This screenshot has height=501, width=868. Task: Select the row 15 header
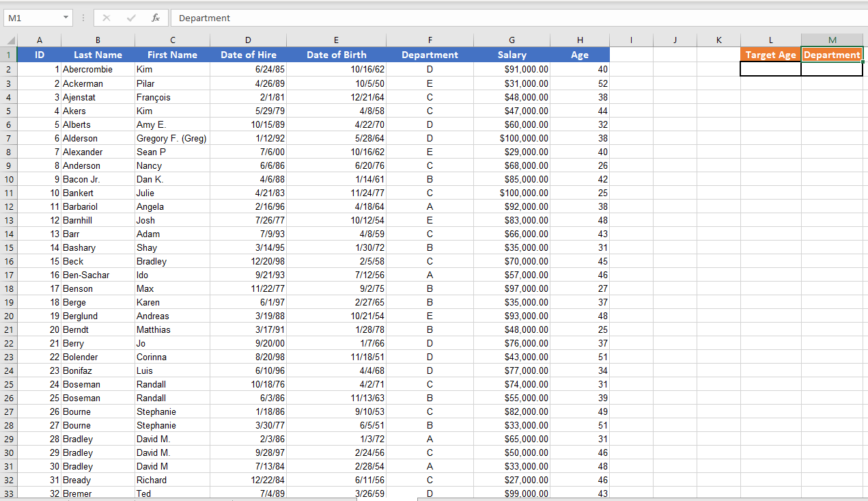click(x=9, y=247)
